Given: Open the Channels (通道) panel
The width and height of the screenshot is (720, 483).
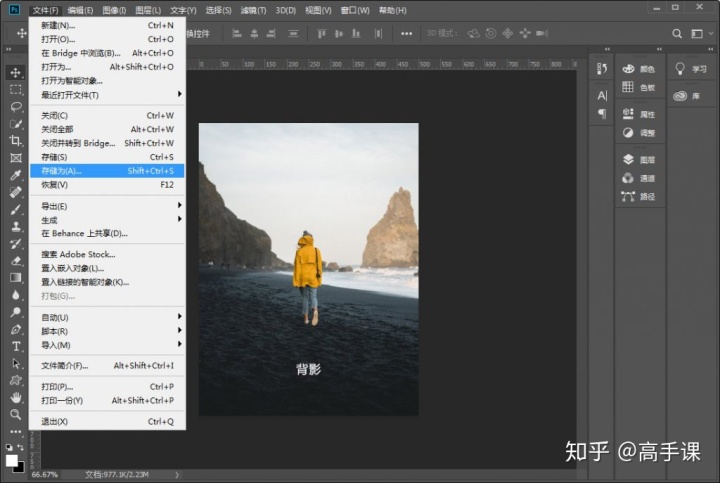Looking at the screenshot, I should click(x=639, y=178).
